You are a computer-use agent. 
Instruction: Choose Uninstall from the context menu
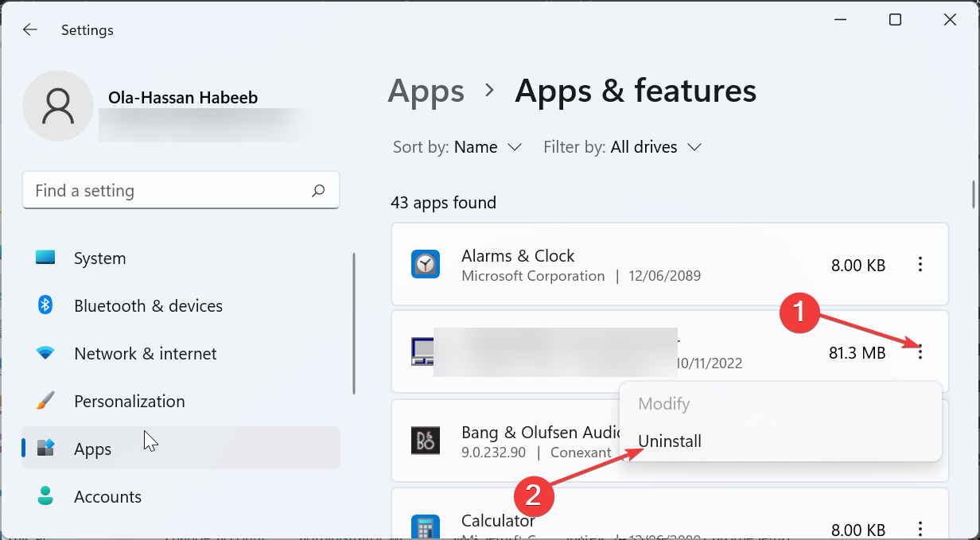[x=669, y=441]
